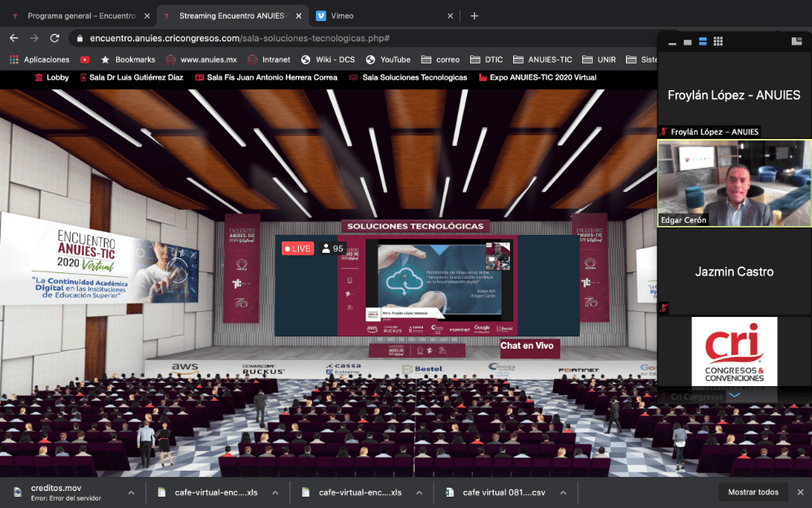Select the active speaker strip view icon
812x508 pixels.
click(x=702, y=41)
